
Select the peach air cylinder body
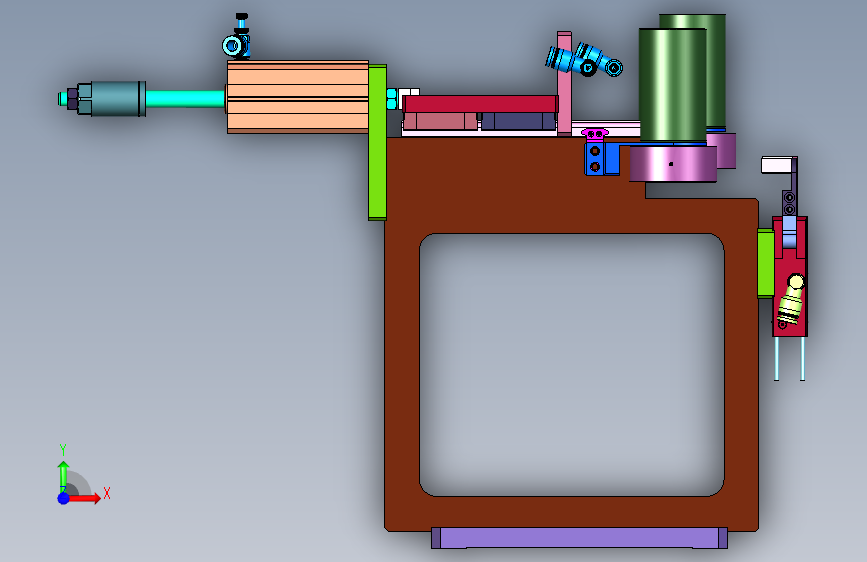(x=297, y=97)
